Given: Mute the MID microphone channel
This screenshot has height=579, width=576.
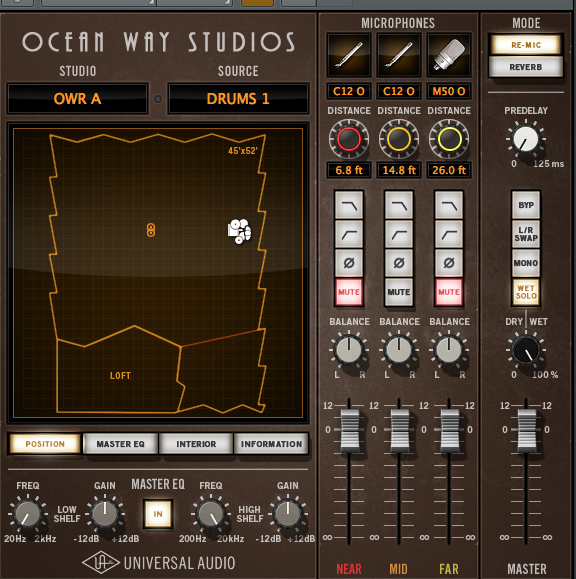Looking at the screenshot, I should click(x=399, y=292).
